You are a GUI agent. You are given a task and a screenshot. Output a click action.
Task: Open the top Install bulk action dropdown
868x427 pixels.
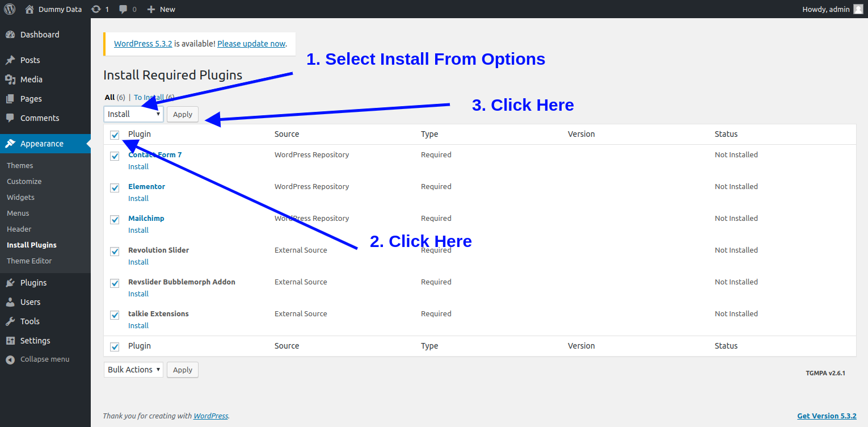133,114
